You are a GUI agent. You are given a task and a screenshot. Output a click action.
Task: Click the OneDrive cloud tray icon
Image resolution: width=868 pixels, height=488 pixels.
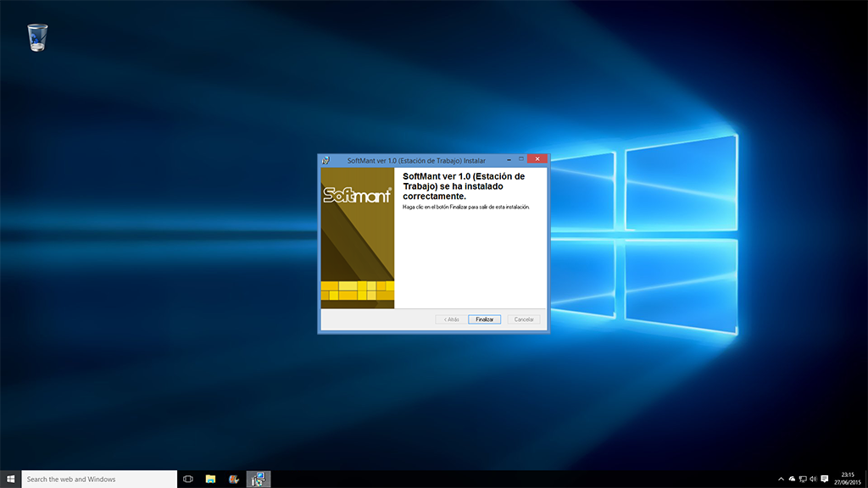[x=792, y=479]
